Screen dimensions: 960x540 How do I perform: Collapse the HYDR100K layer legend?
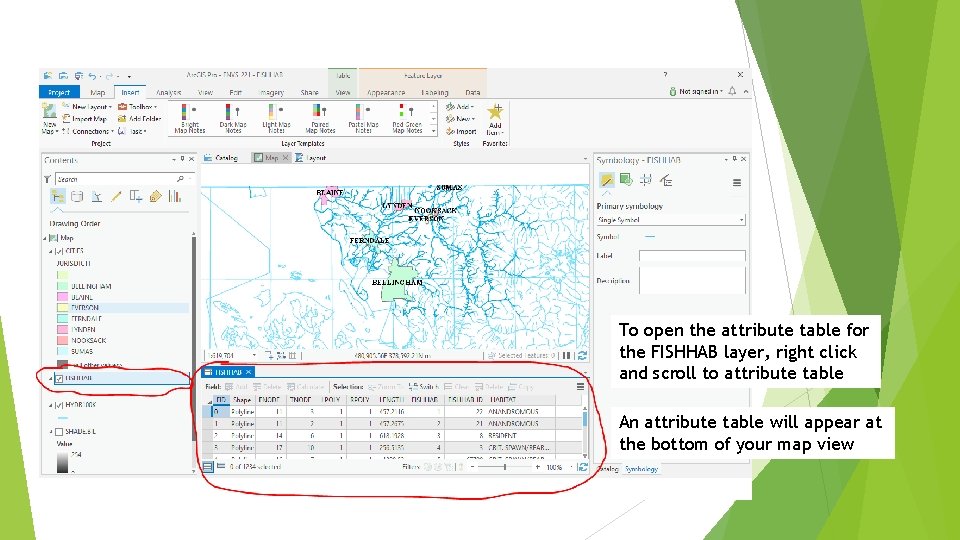pyautogui.click(x=51, y=405)
